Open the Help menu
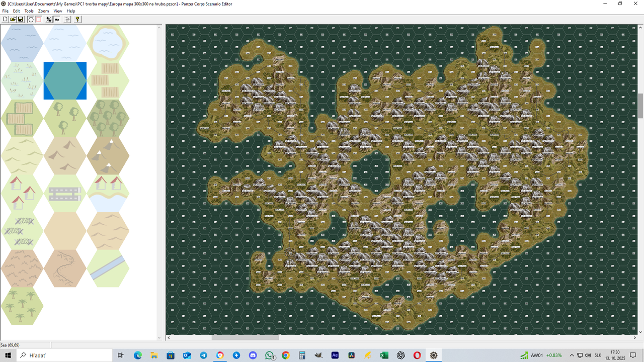 point(71,11)
